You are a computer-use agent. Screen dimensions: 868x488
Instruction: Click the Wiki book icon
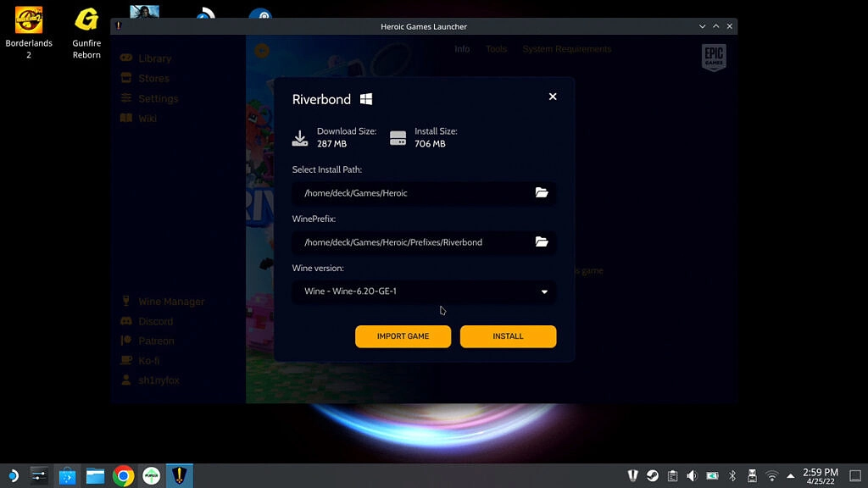(126, 118)
